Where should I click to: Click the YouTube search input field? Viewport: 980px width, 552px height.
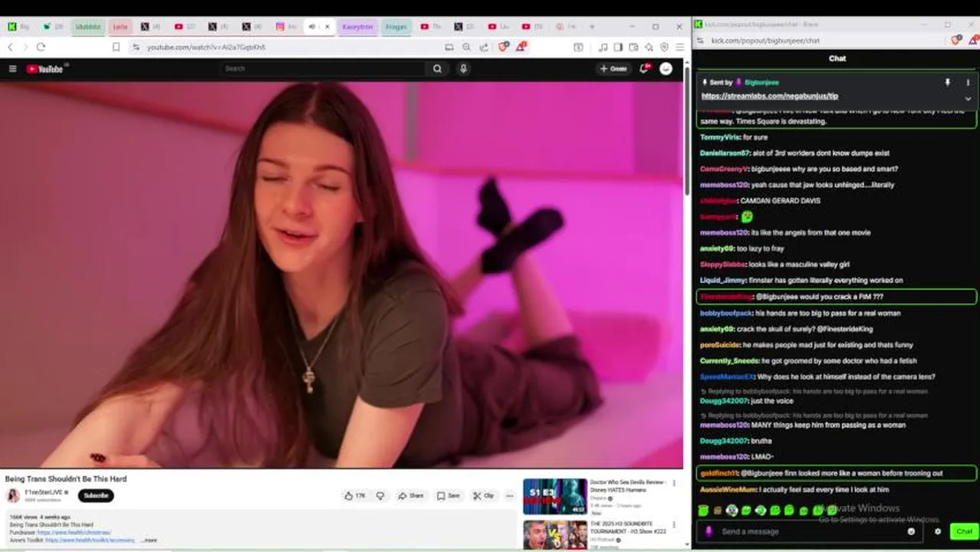pyautogui.click(x=322, y=69)
